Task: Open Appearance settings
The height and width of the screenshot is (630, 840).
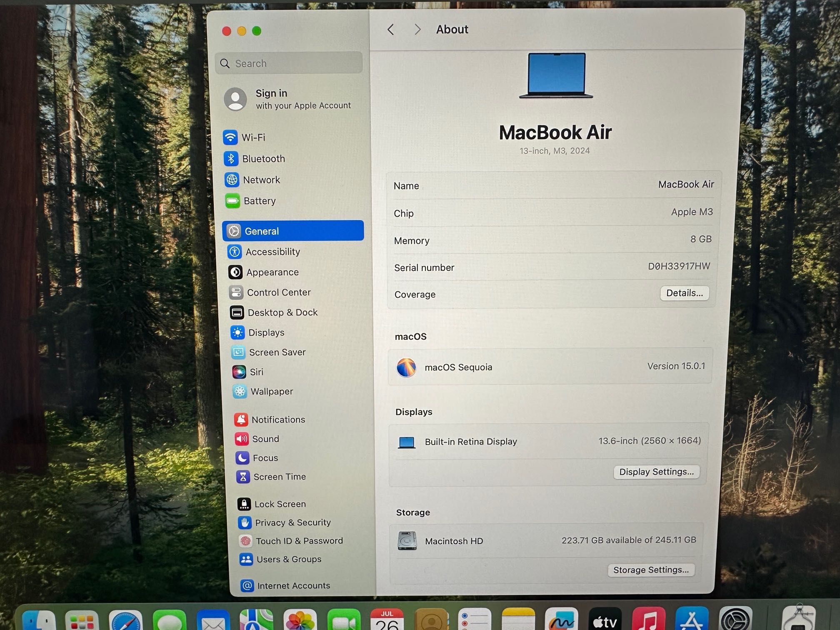Action: pyautogui.click(x=264, y=272)
